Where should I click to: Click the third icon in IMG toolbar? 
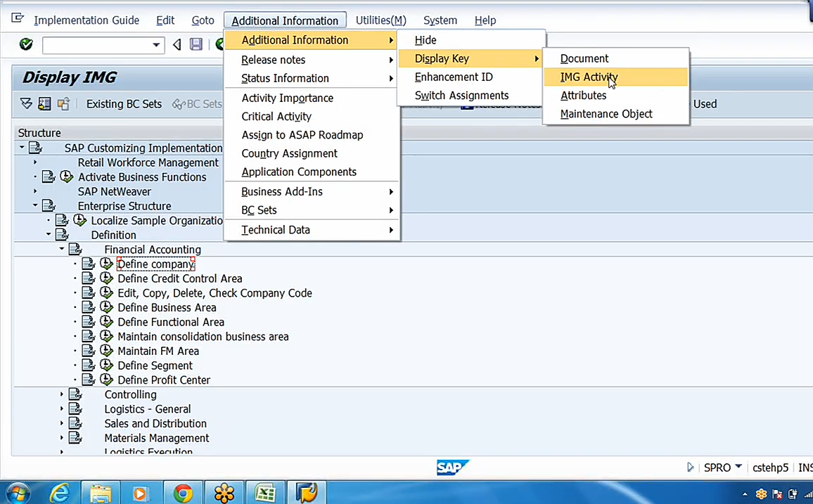(63, 103)
